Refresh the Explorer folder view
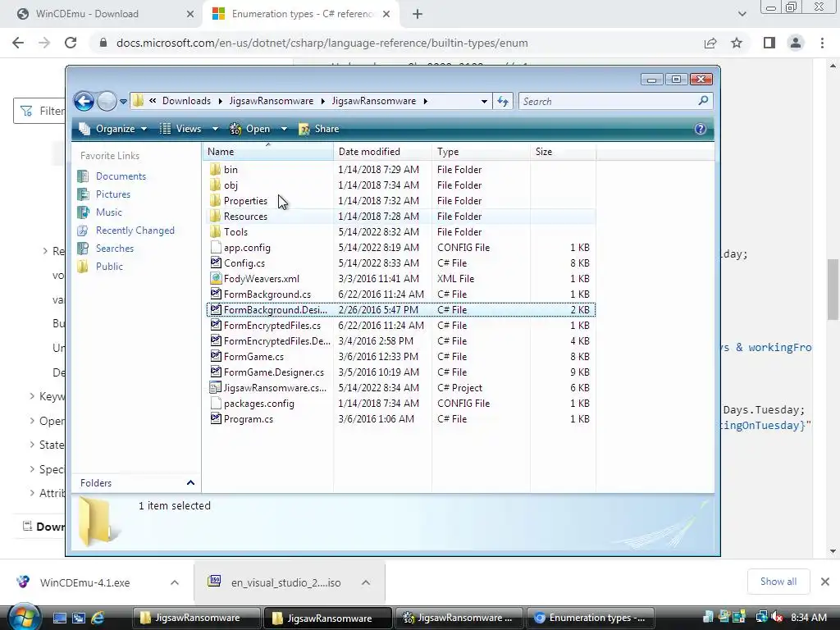This screenshot has width=840, height=630. pos(503,101)
